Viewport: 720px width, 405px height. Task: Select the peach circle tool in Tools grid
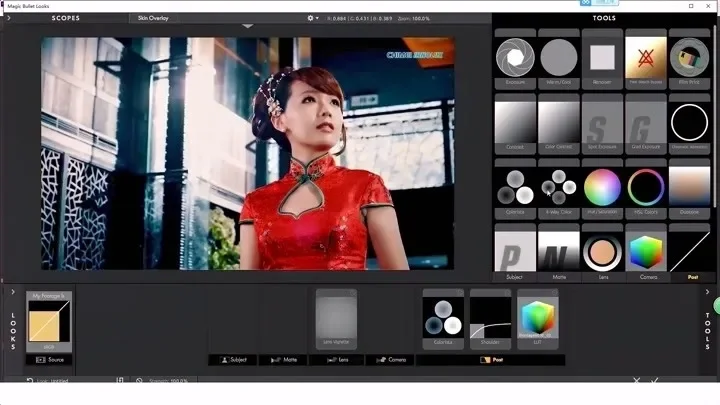pyautogui.click(x=602, y=250)
